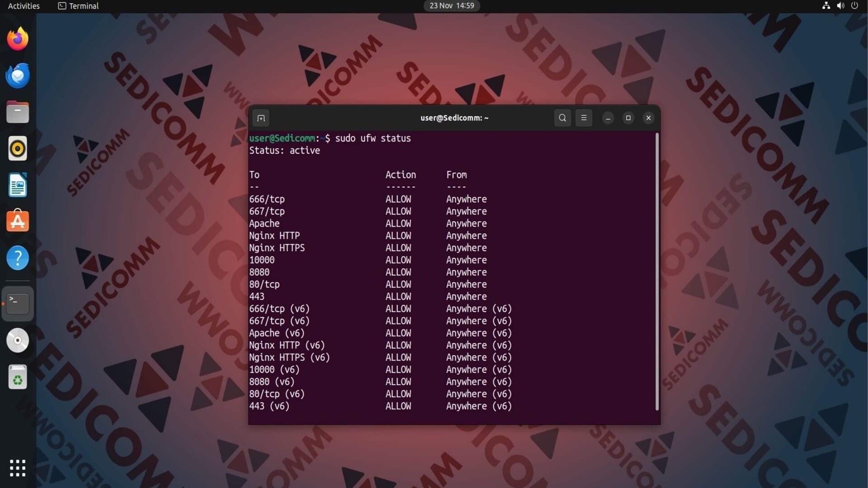Click the '443 (v6)' rule entry
The height and width of the screenshot is (488, 868).
[x=269, y=407]
